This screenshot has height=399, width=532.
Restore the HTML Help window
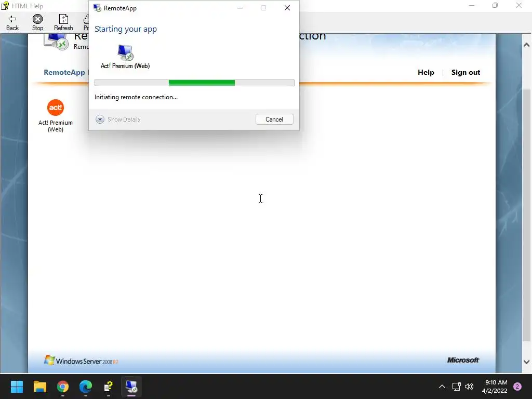click(495, 5)
